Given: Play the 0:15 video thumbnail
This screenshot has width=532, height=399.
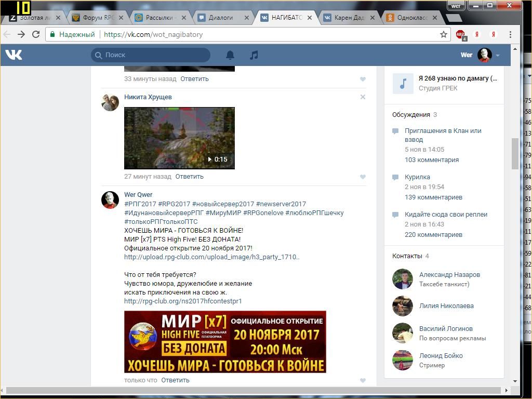Looking at the screenshot, I should [179, 138].
